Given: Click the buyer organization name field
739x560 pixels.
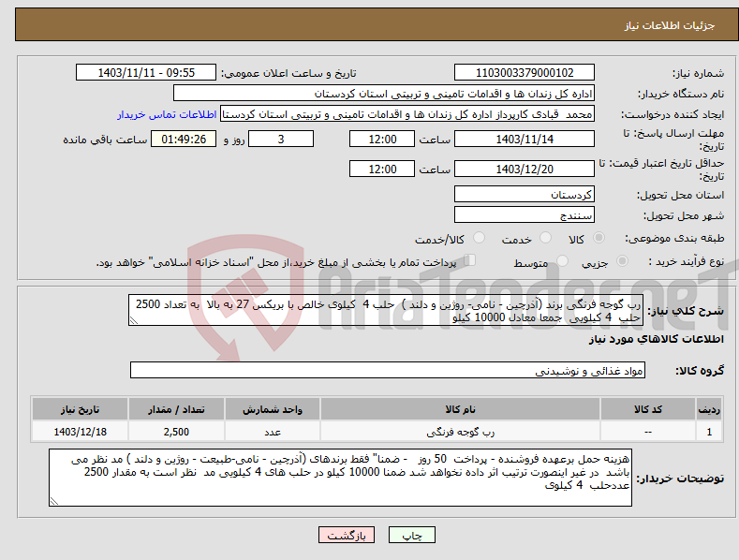Looking at the screenshot, I should pyautogui.click(x=384, y=94).
